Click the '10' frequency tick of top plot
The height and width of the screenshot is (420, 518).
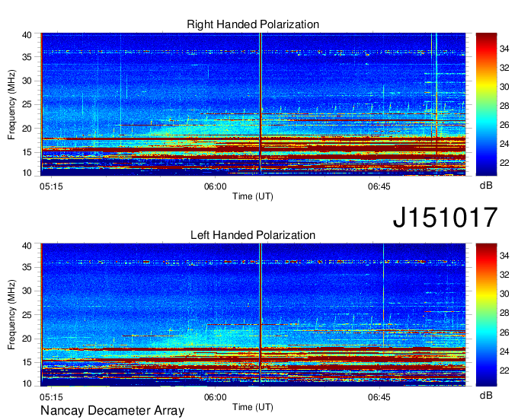pyautogui.click(x=27, y=173)
